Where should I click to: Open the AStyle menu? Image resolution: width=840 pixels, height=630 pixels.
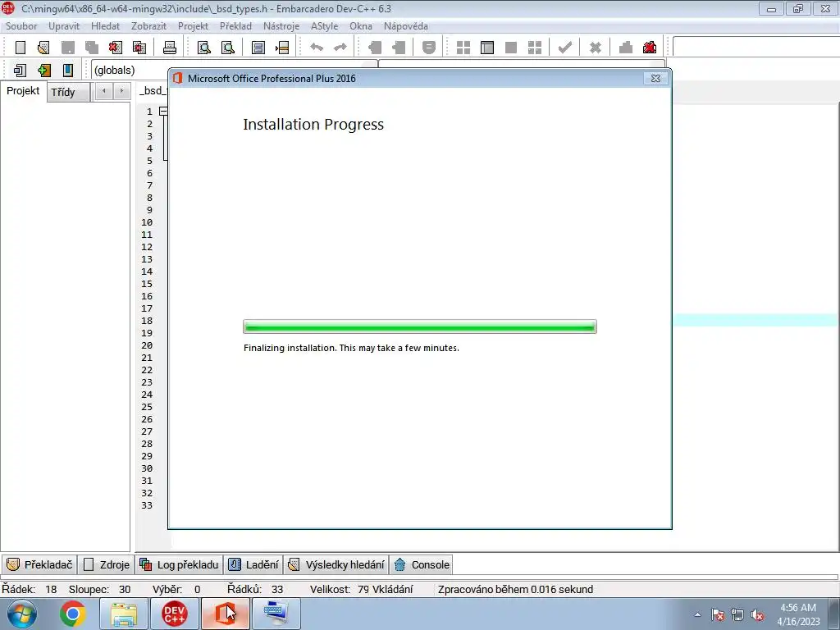click(x=324, y=25)
